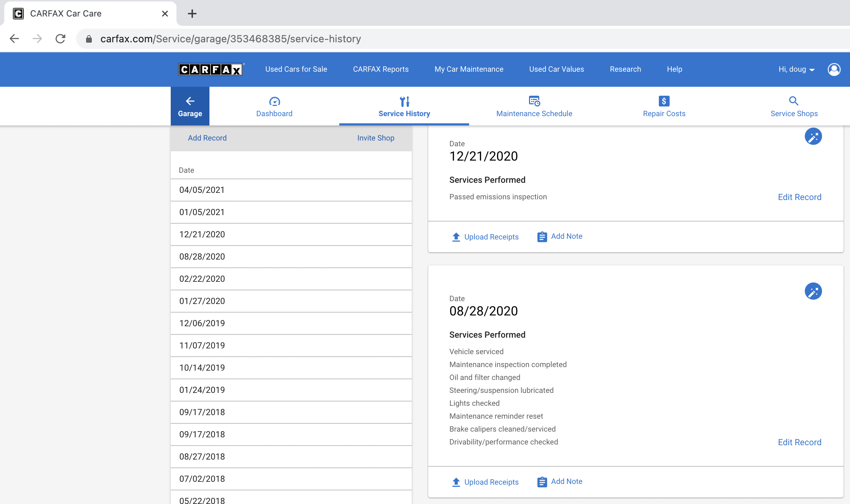The image size is (850, 504).
Task: Open the Help menu
Action: click(x=675, y=69)
